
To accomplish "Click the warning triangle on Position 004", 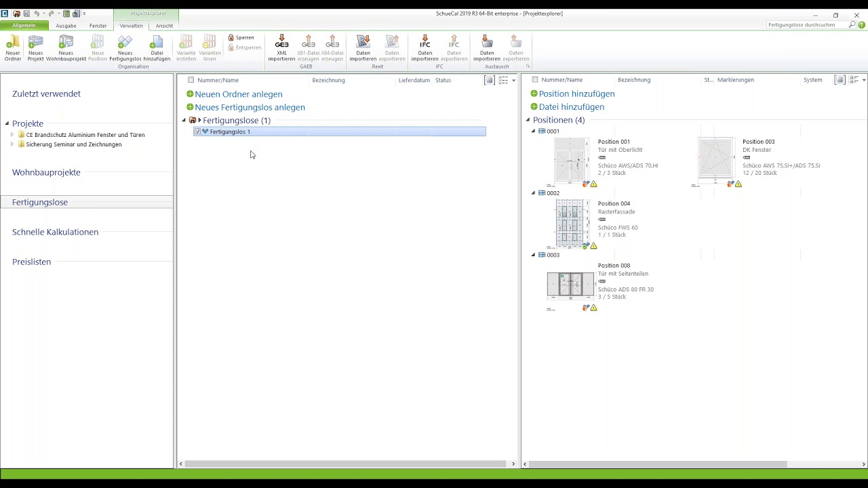I will tap(594, 245).
